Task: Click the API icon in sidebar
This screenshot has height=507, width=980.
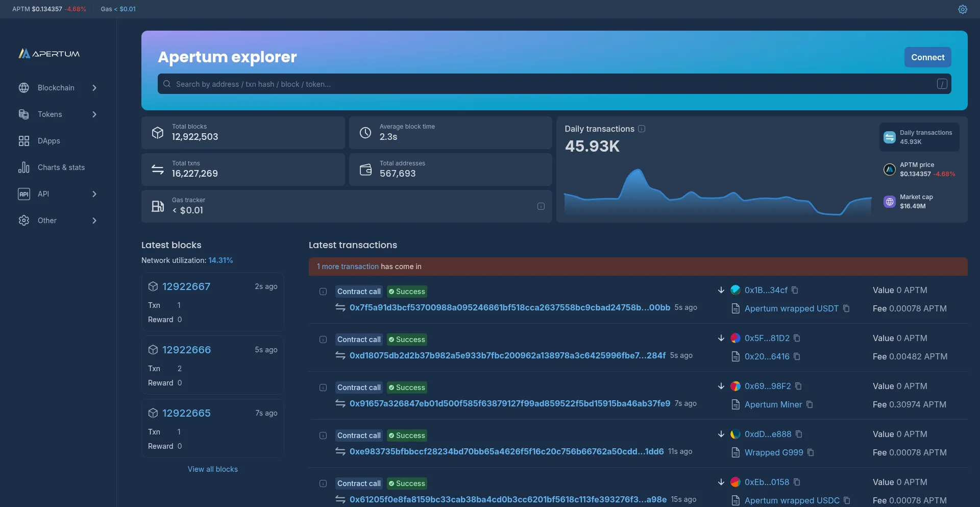Action: [x=24, y=194]
